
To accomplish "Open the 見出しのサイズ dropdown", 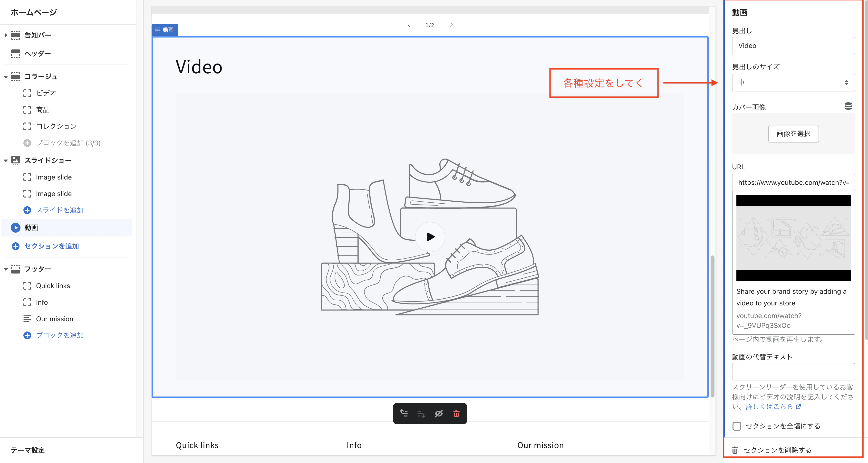I will (x=793, y=83).
